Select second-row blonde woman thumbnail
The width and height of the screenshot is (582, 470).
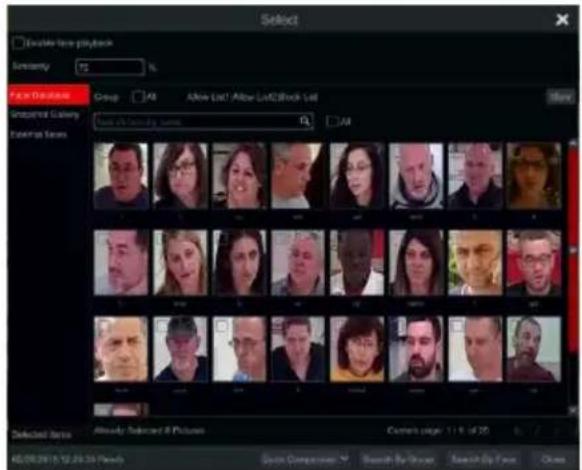pyautogui.click(x=180, y=262)
